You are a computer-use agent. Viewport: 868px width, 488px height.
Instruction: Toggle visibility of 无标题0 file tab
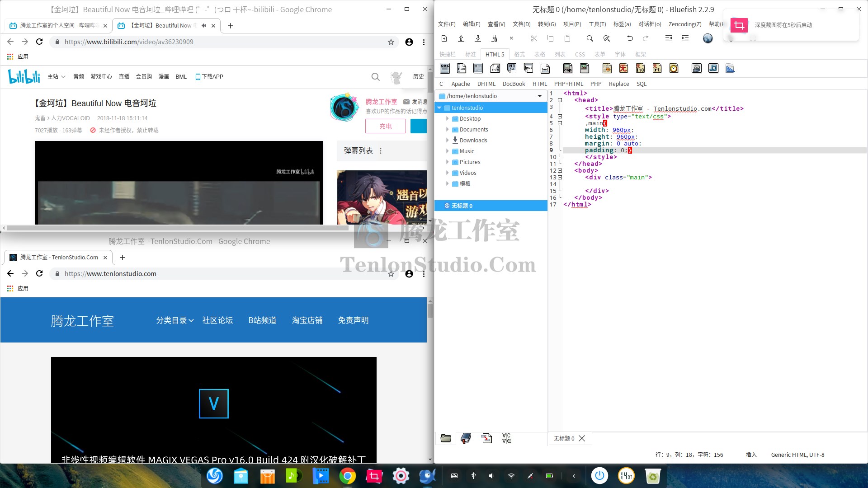point(562,438)
